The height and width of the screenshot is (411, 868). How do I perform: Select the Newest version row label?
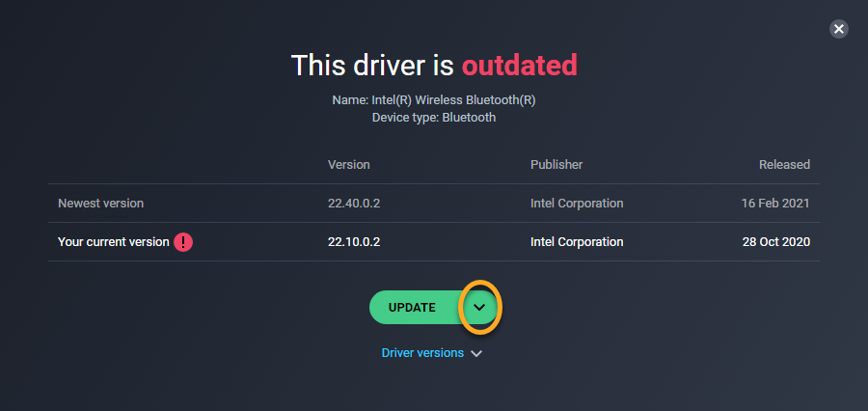coord(100,204)
